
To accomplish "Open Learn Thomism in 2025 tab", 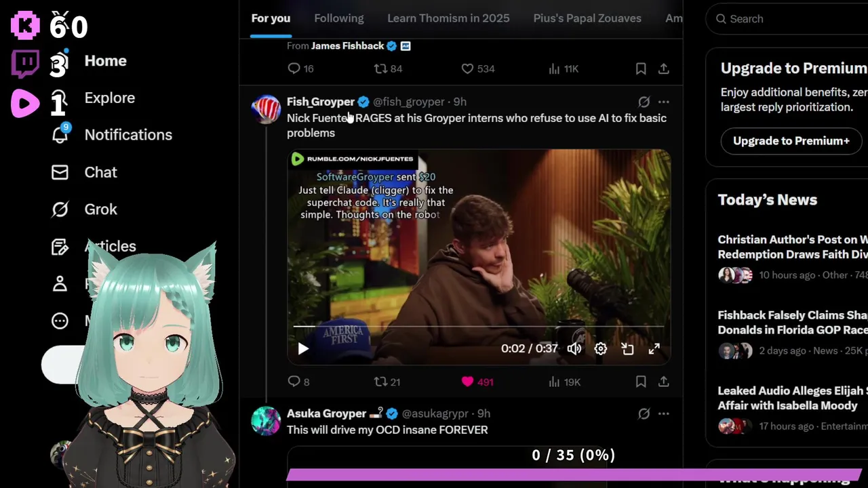I will coord(448,18).
